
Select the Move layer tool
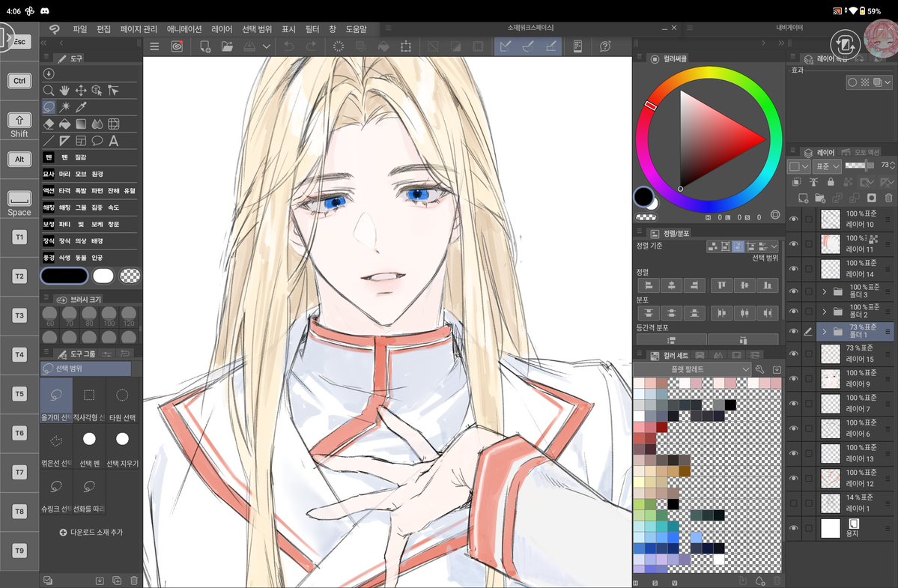coord(81,91)
